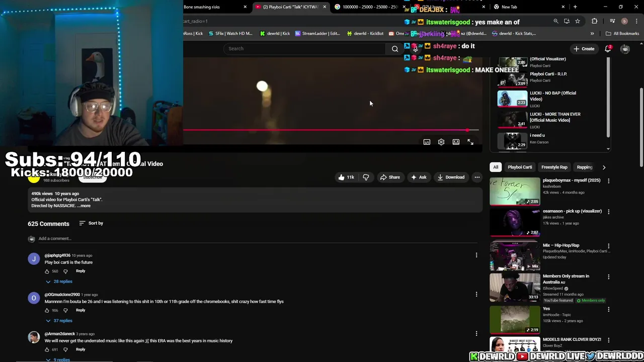The height and width of the screenshot is (362, 644).
Task: Reply to the Arman2daneck comment
Action: click(x=80, y=349)
